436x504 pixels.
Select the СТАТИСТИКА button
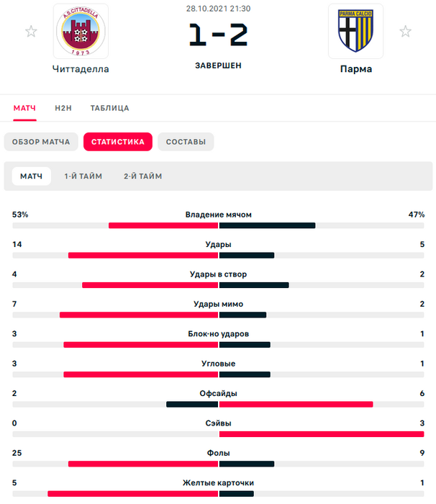click(118, 142)
